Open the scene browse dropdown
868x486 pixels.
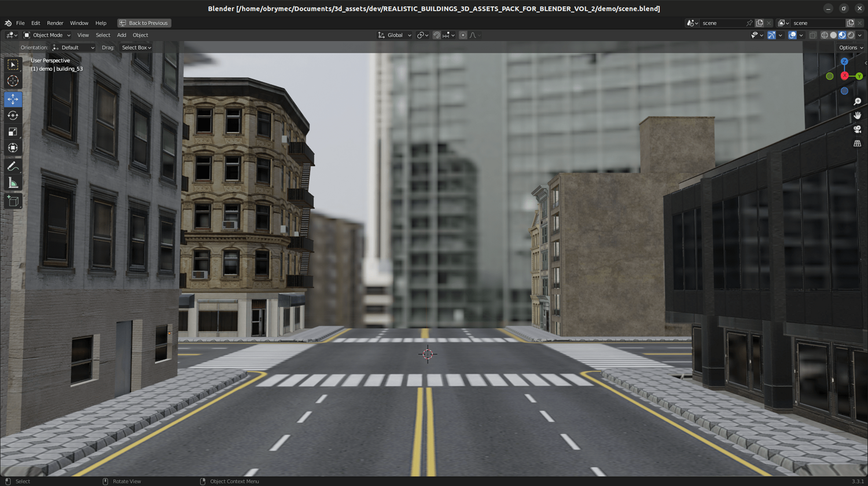click(x=692, y=23)
